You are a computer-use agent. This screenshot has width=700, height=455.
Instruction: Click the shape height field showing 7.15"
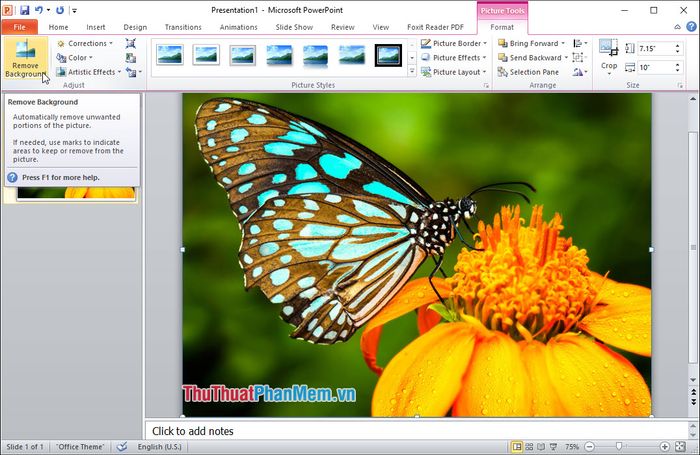(x=655, y=48)
